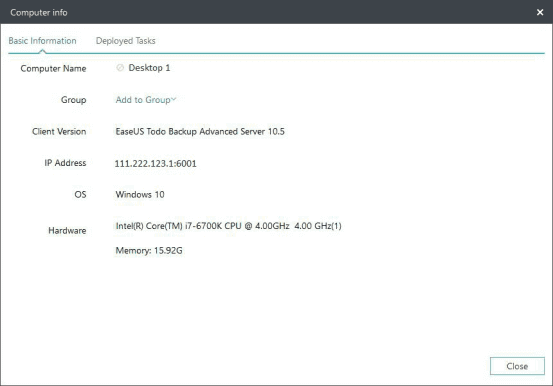The height and width of the screenshot is (386, 553).
Task: Click the IP Address label
Action: 65,163
